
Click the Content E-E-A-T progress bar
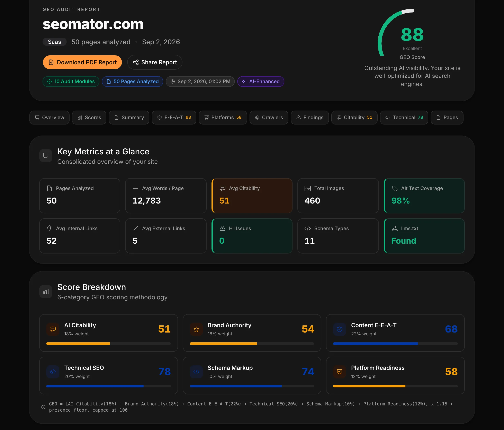(x=395, y=344)
